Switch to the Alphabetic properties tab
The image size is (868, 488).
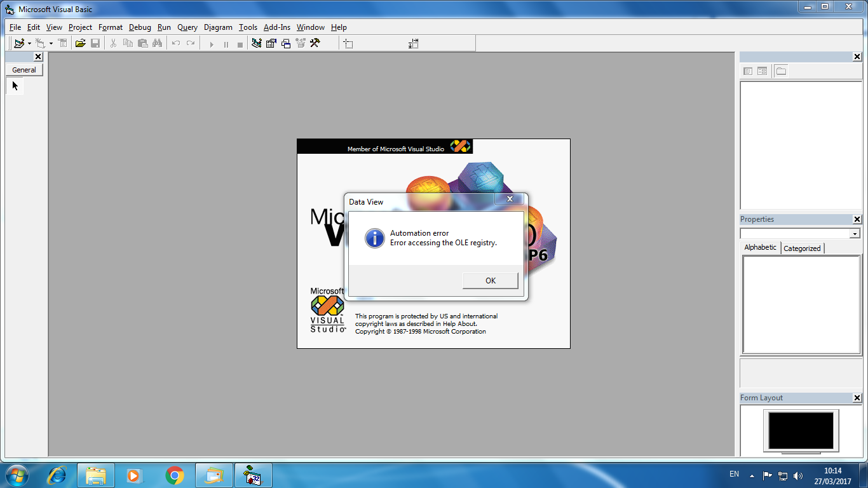[761, 247]
